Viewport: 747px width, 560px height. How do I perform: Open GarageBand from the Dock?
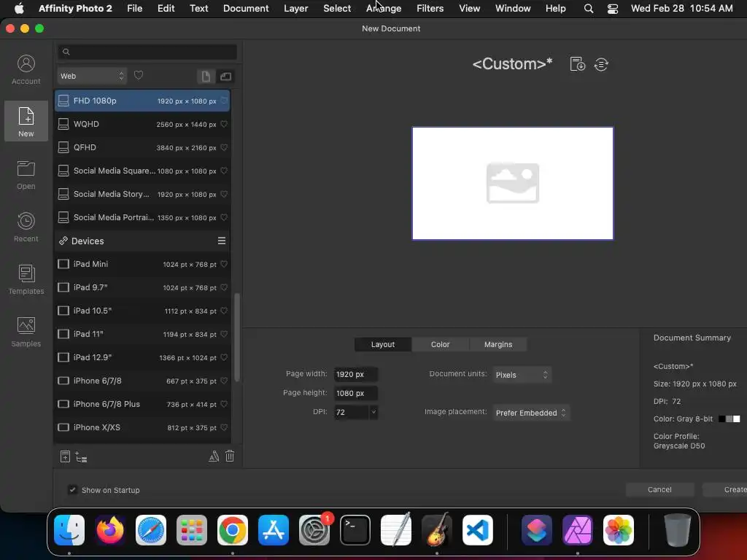click(x=437, y=530)
